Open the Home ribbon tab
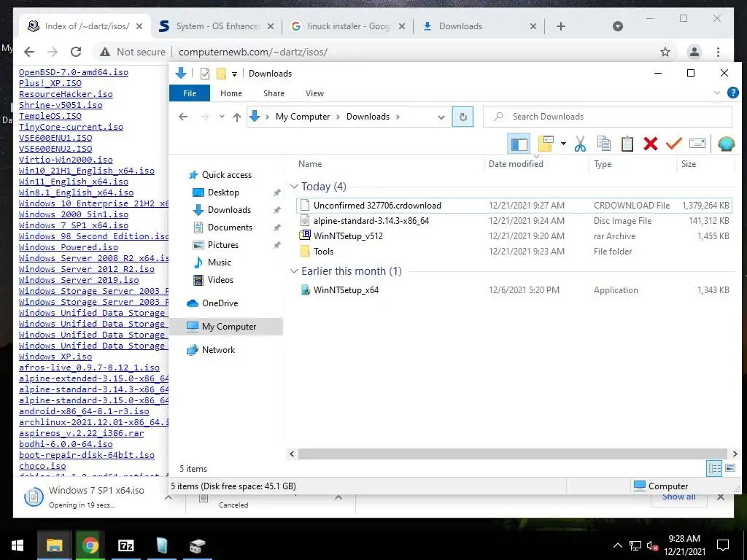This screenshot has height=560, width=747. coord(231,93)
